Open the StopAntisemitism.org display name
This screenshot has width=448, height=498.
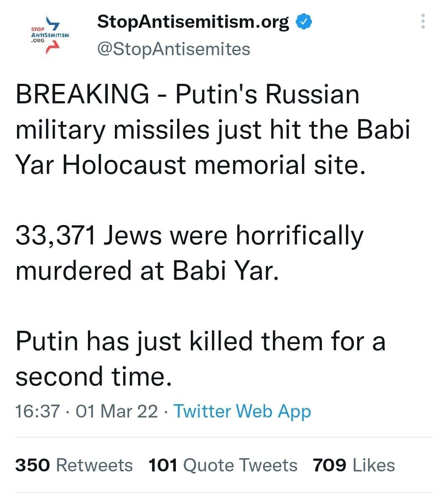click(x=193, y=22)
